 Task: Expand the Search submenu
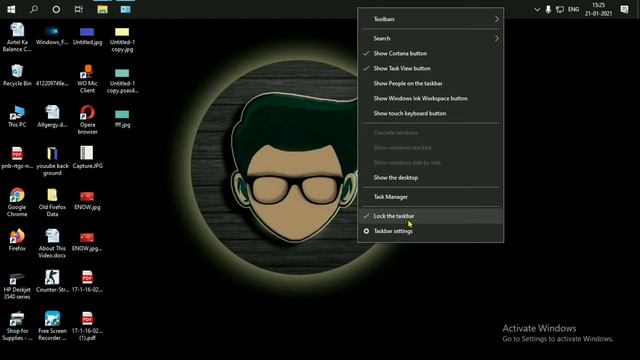pos(431,38)
